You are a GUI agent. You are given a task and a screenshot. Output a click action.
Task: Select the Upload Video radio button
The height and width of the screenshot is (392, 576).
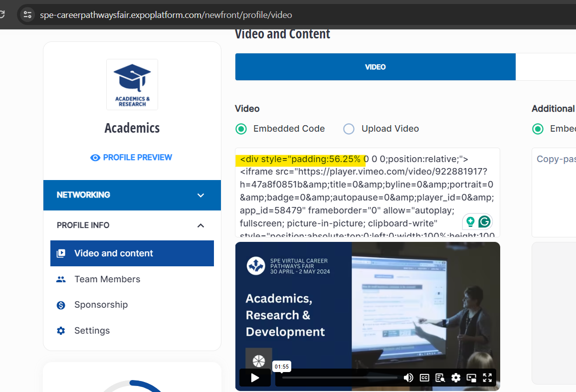pyautogui.click(x=349, y=129)
